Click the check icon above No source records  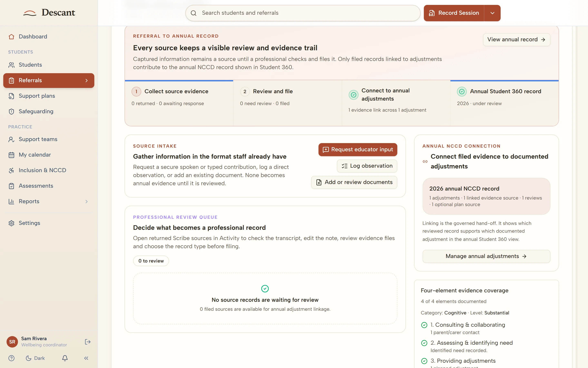tap(265, 289)
